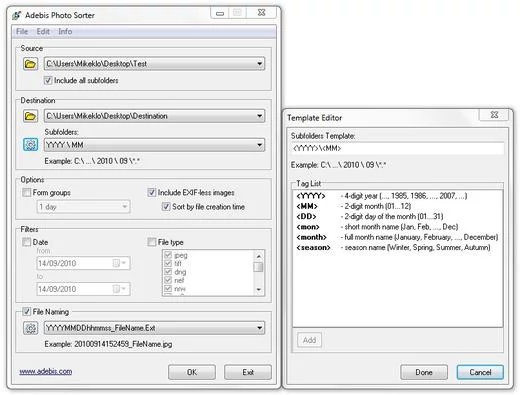Screen dimensions: 520x395
Task: Select the <DD> tag
Action: pos(306,216)
